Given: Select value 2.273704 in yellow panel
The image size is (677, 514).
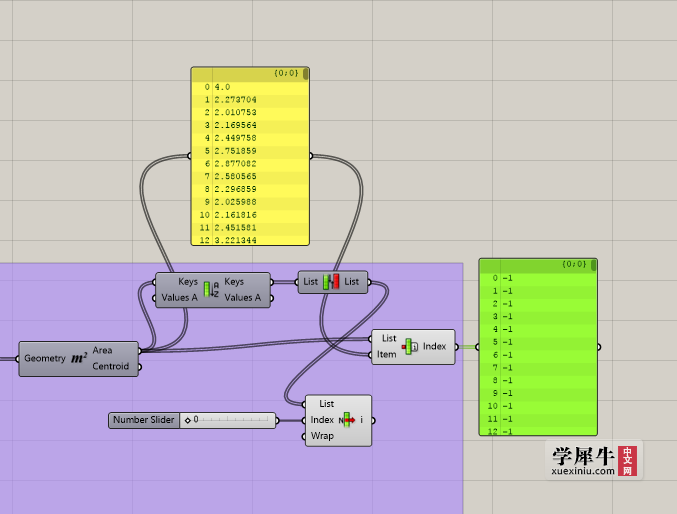Looking at the screenshot, I should coord(235,100).
